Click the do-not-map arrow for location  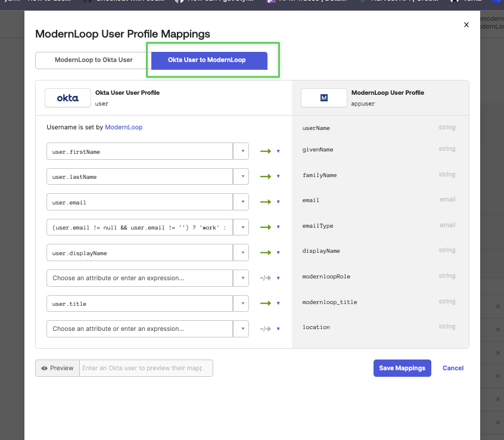(266, 329)
